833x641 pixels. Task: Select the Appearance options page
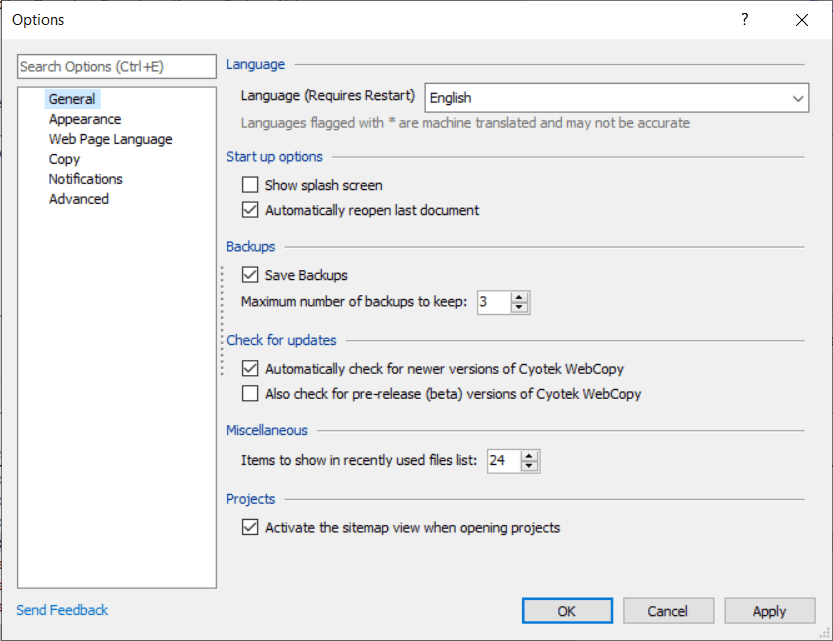[85, 119]
